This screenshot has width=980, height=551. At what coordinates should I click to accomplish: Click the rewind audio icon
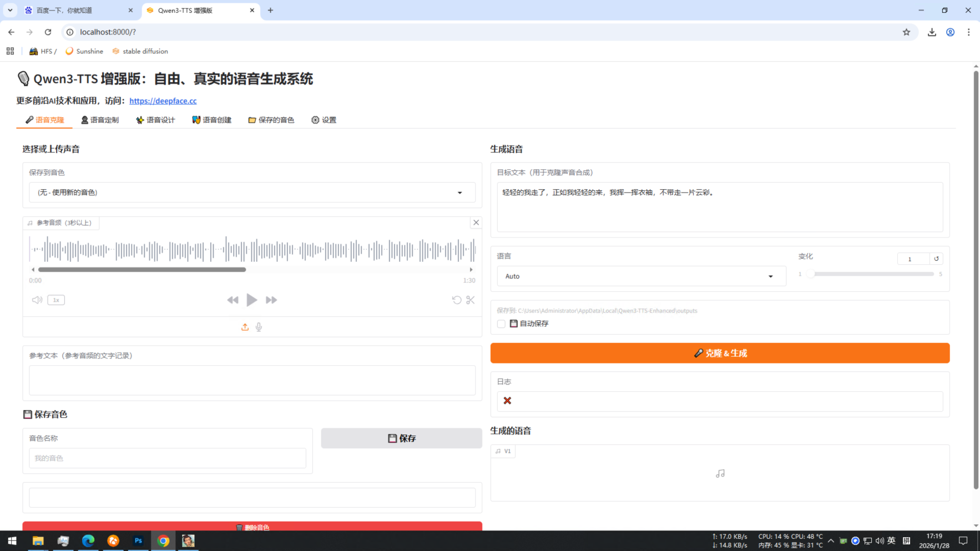point(233,300)
